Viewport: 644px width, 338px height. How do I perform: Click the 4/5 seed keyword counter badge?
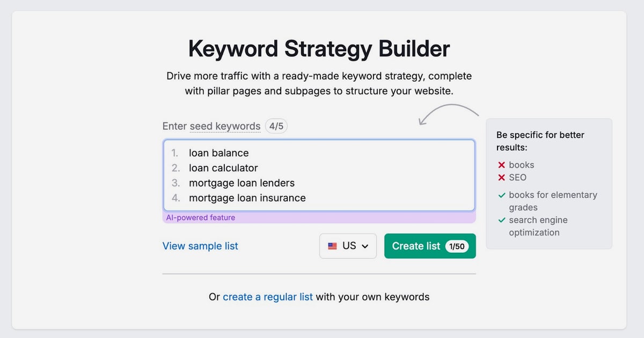pos(276,127)
